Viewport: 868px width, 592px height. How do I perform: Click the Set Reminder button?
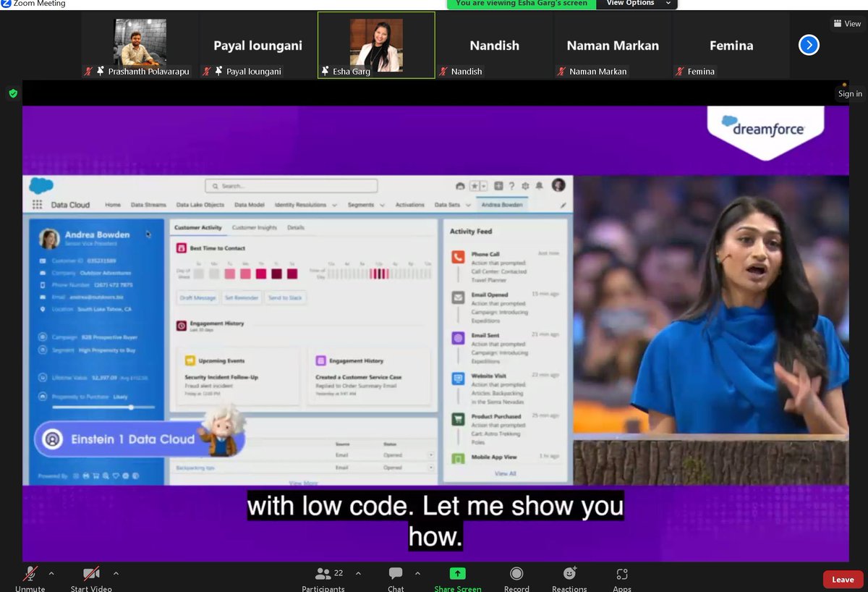tap(242, 297)
